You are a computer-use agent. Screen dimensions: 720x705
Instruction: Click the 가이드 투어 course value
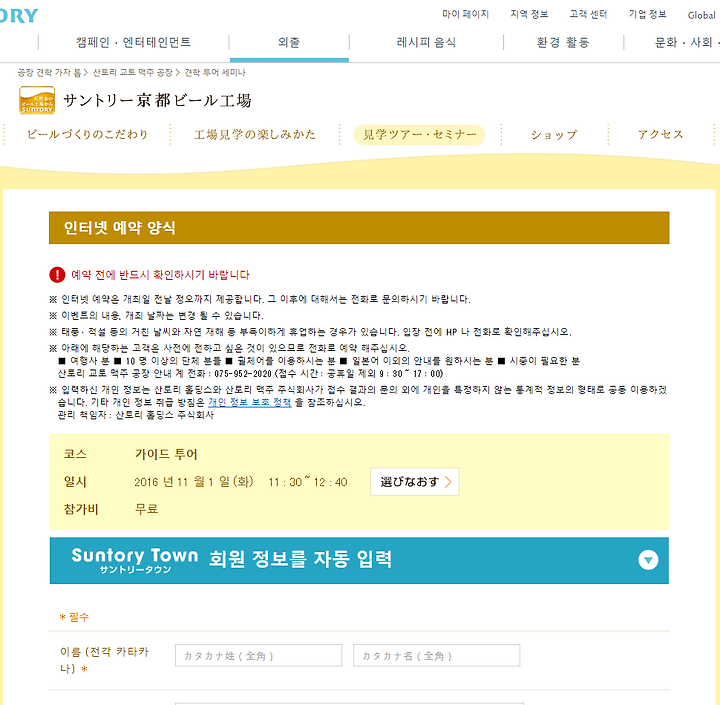[x=166, y=454]
